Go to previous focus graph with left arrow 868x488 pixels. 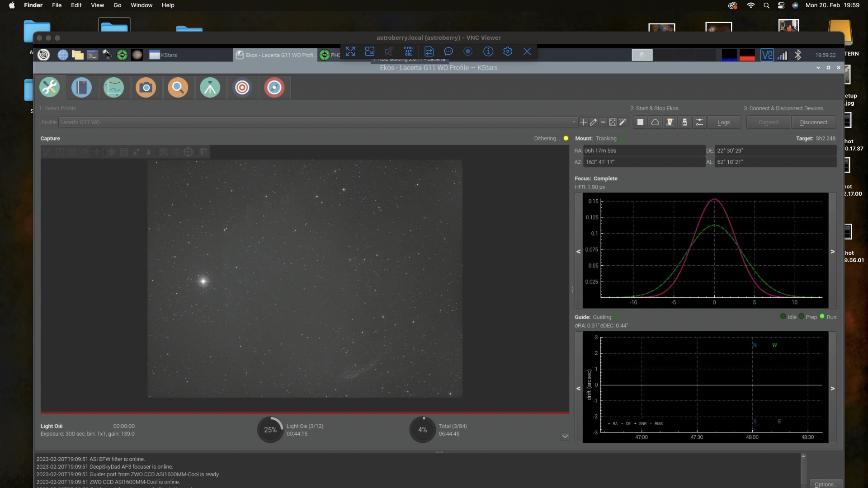(578, 251)
